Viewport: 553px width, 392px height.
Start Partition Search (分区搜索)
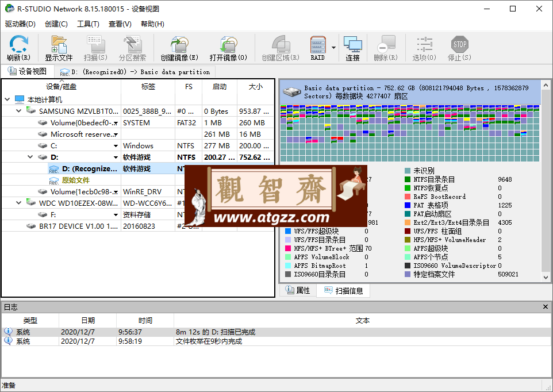pos(132,48)
